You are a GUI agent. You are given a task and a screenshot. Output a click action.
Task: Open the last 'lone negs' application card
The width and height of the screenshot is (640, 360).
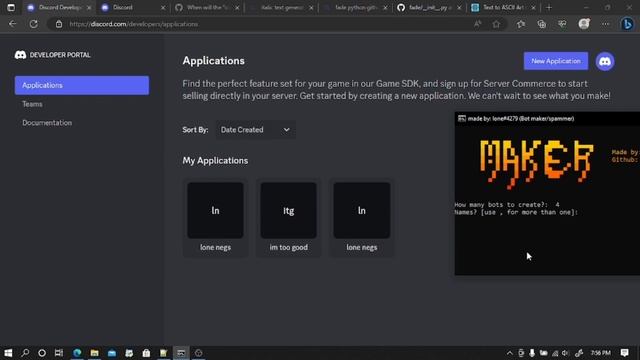coord(362,218)
